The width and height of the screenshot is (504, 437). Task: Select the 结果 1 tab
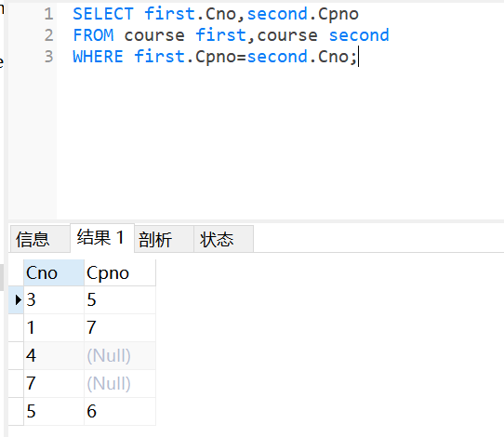coord(102,238)
